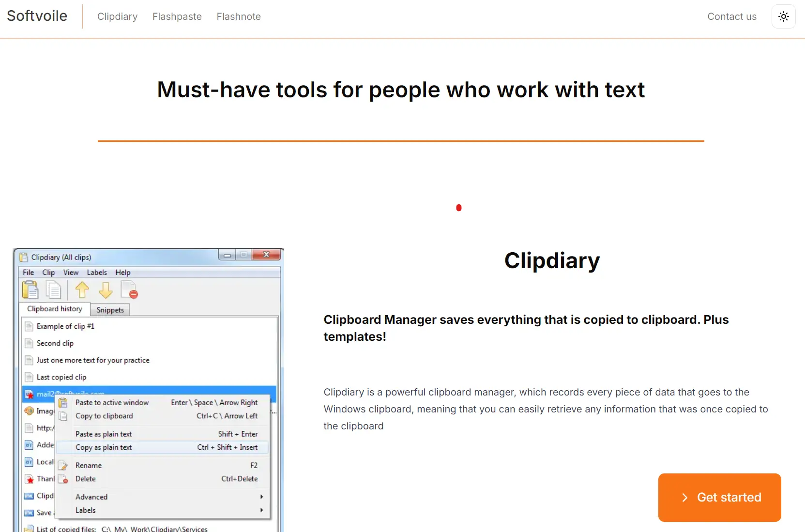
Task: Choose 'Copy to clipboard' context item
Action: [163, 416]
